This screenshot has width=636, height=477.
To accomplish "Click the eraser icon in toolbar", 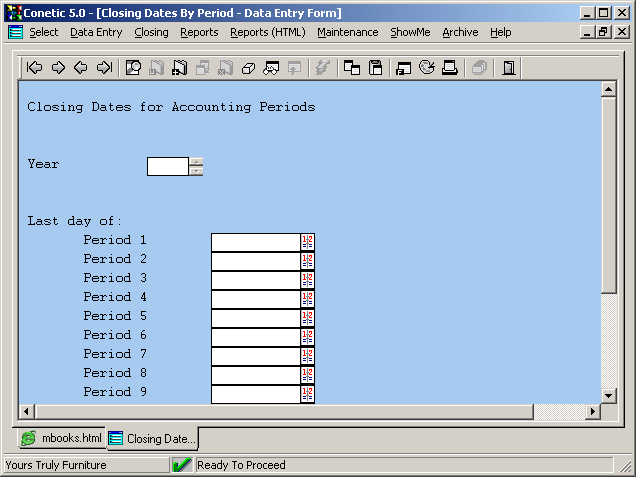I will click(249, 68).
